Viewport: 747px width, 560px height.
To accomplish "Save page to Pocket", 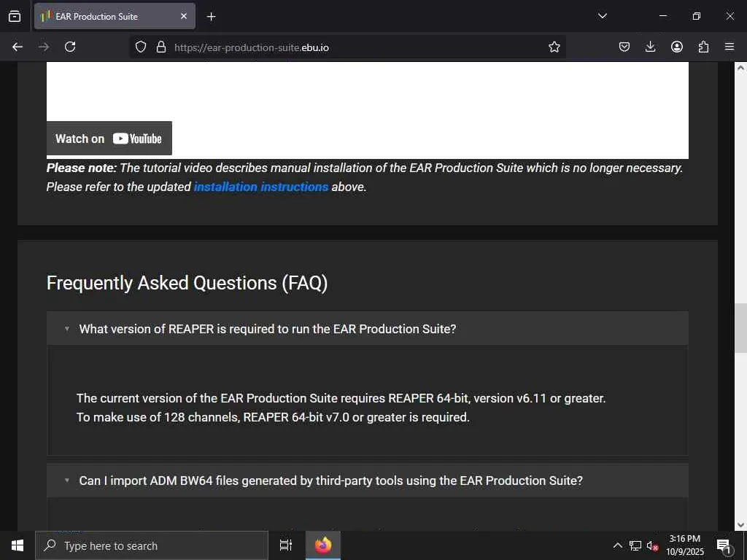I will click(x=624, y=47).
